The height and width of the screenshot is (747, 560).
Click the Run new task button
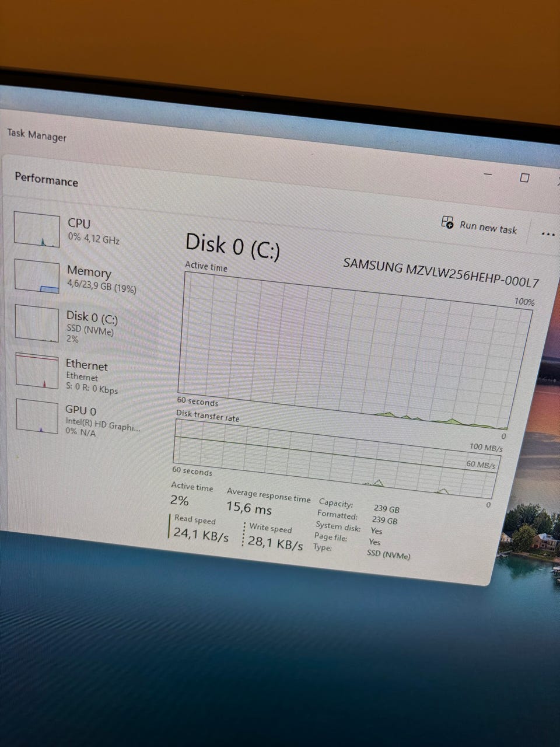(480, 225)
